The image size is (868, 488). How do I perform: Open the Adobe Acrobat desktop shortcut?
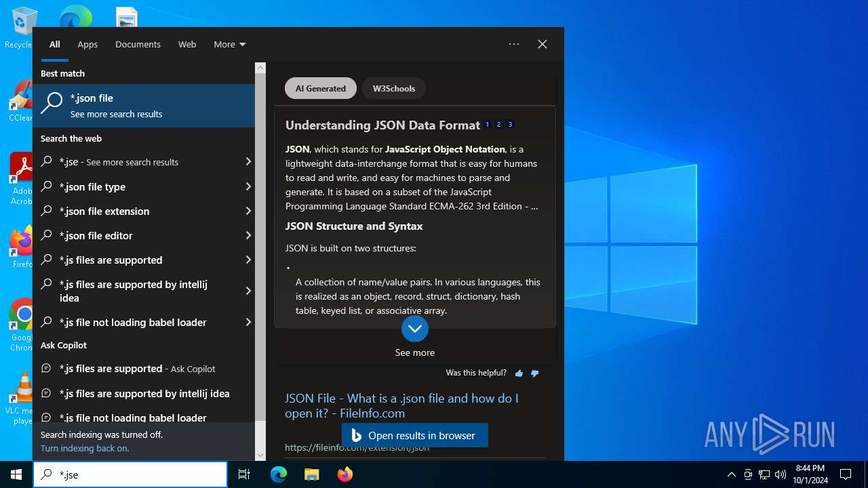pos(21,178)
